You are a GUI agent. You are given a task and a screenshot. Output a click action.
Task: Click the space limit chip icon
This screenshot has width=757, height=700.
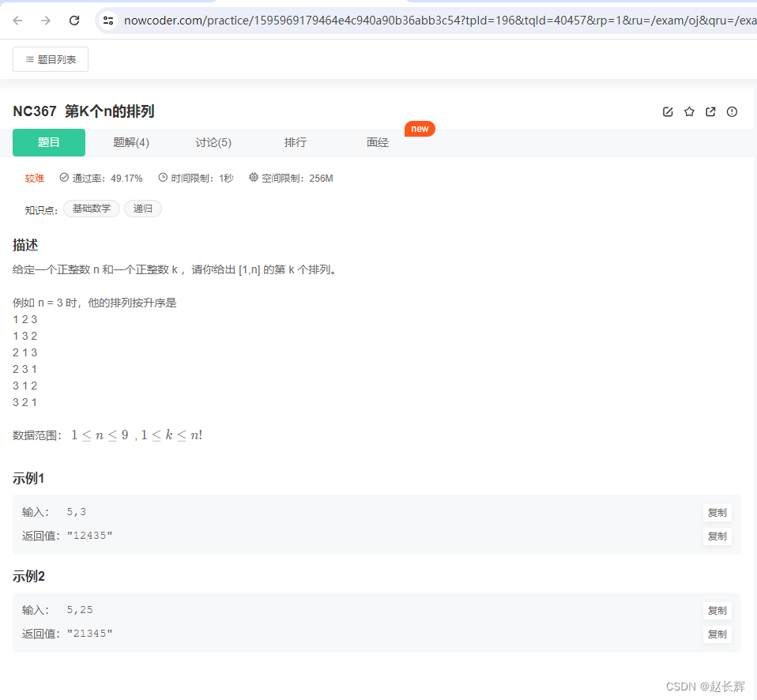point(254,178)
